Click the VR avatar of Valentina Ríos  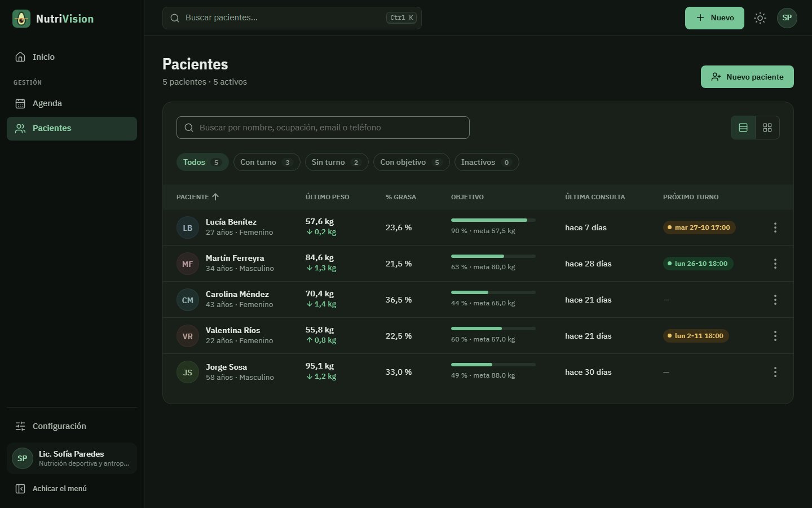coord(188,336)
